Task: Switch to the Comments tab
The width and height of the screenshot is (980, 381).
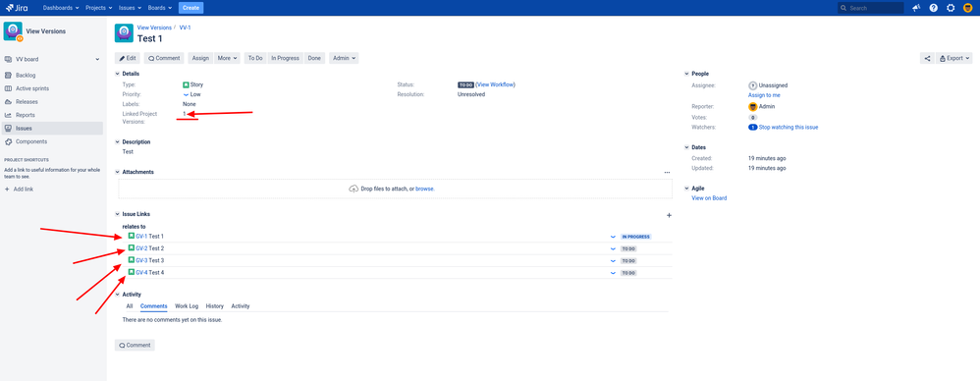Action: (x=154, y=306)
